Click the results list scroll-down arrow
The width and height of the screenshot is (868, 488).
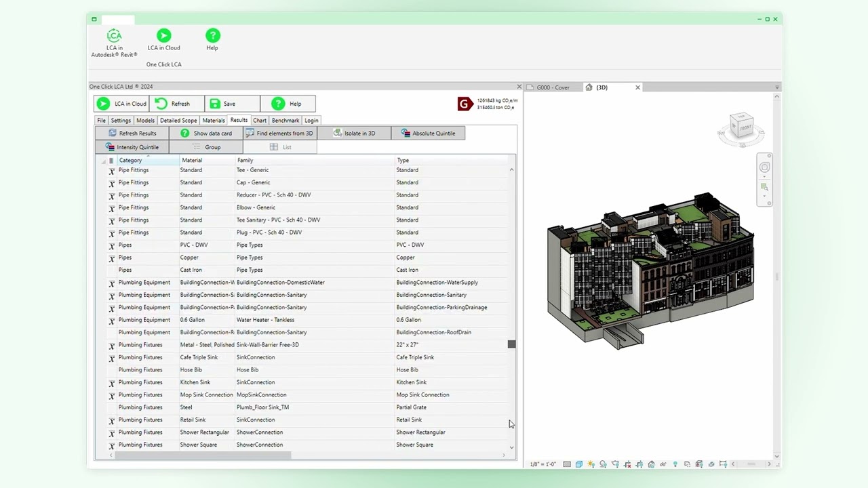(511, 447)
